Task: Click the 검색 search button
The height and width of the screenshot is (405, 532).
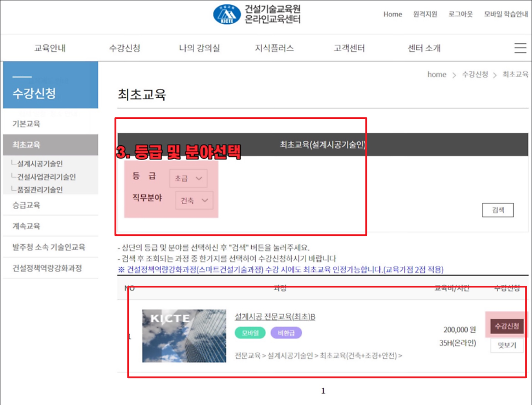Action: pos(498,210)
